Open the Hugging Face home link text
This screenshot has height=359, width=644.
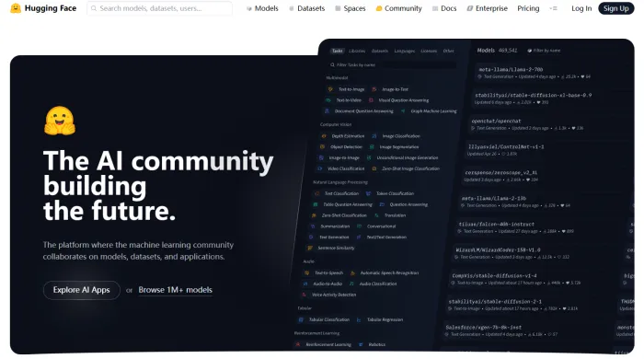(x=51, y=8)
